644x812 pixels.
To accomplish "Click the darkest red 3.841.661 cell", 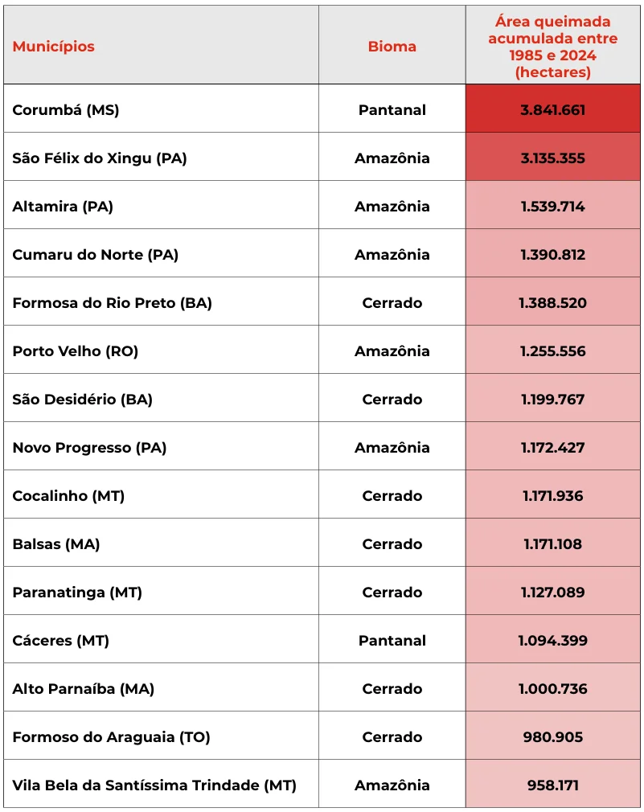I will tap(553, 109).
